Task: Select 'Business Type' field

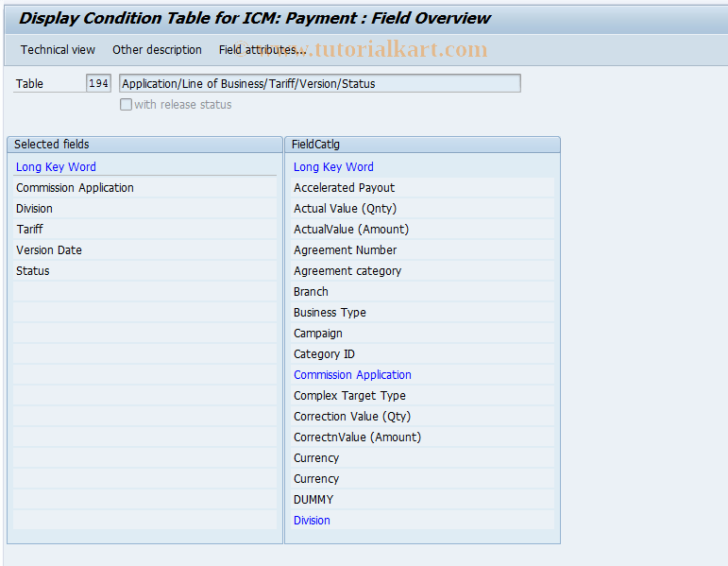Action: tap(423, 312)
